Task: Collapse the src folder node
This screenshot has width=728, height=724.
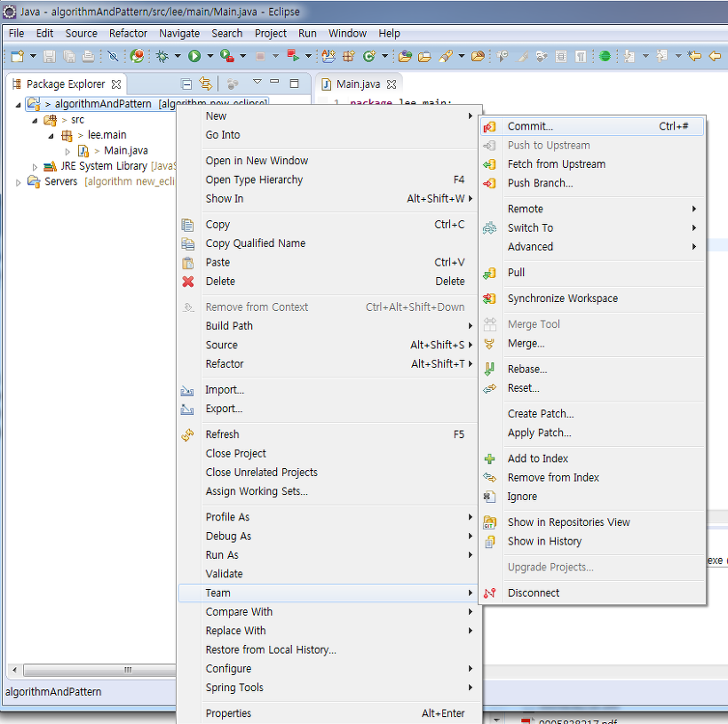Action: [35, 120]
